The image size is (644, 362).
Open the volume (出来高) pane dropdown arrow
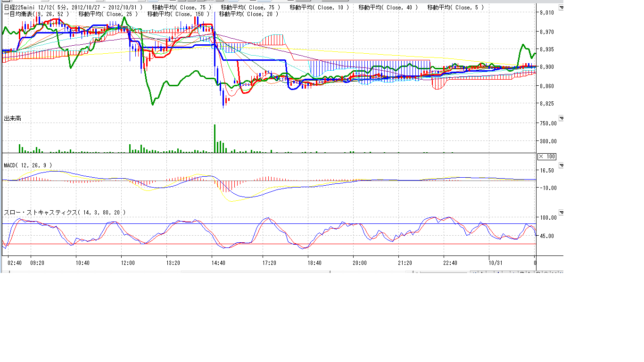pos(561,118)
